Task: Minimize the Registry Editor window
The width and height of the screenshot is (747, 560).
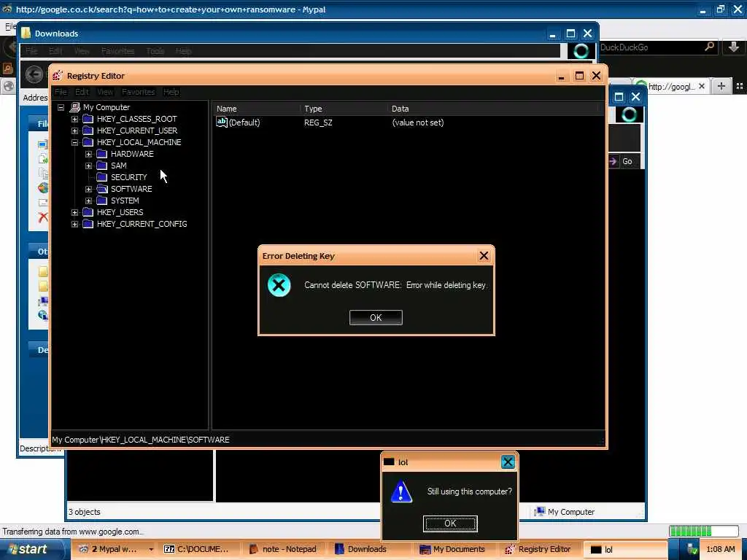Action: [x=562, y=76]
